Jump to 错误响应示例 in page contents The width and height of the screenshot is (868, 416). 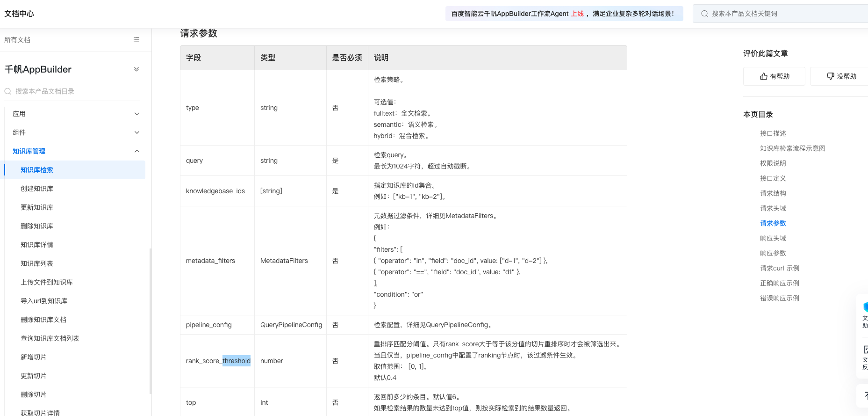click(780, 298)
